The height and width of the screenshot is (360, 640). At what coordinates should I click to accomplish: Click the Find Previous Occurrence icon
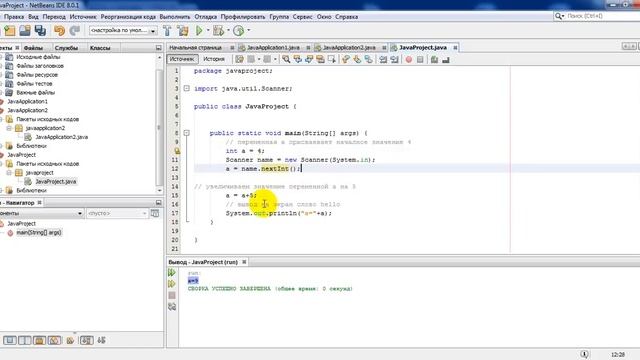pyautogui.click(x=298, y=60)
